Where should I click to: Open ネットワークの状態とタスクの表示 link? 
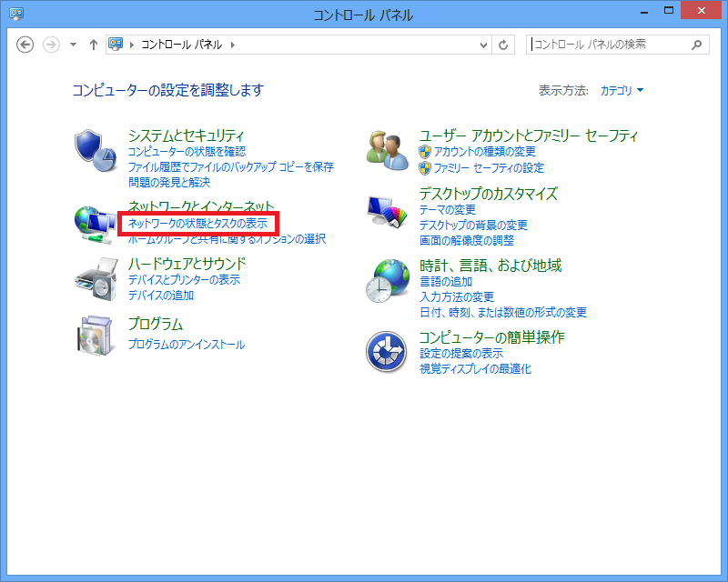point(197,223)
